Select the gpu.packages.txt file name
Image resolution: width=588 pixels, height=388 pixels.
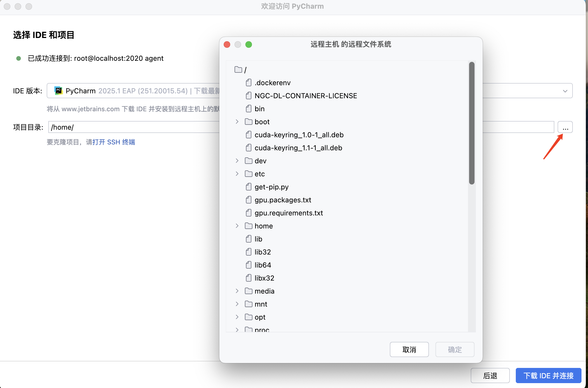click(x=283, y=200)
